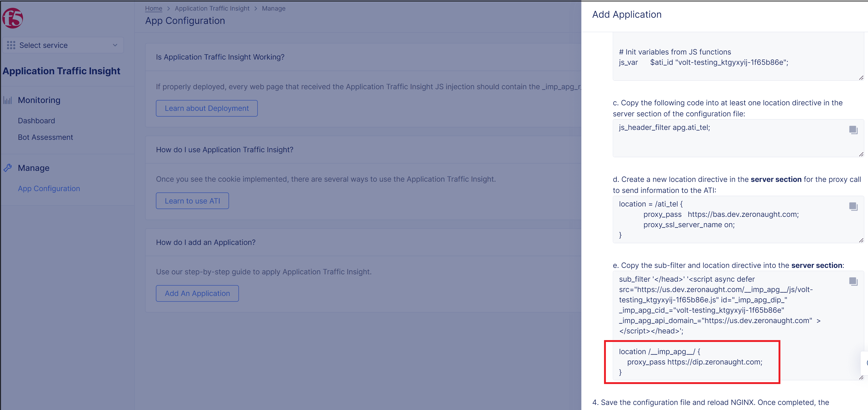This screenshot has height=410, width=868.
Task: Copy the sub_filter code block
Action: [x=853, y=281]
